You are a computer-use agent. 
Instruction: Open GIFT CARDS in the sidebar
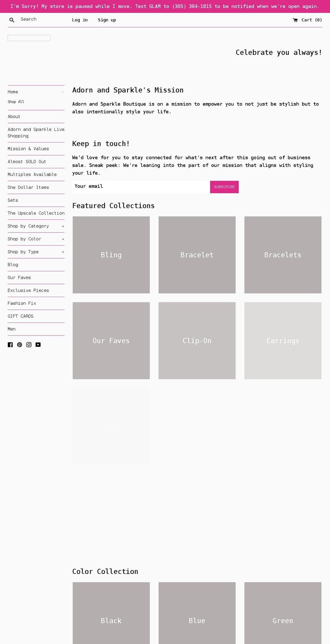pyautogui.click(x=20, y=316)
